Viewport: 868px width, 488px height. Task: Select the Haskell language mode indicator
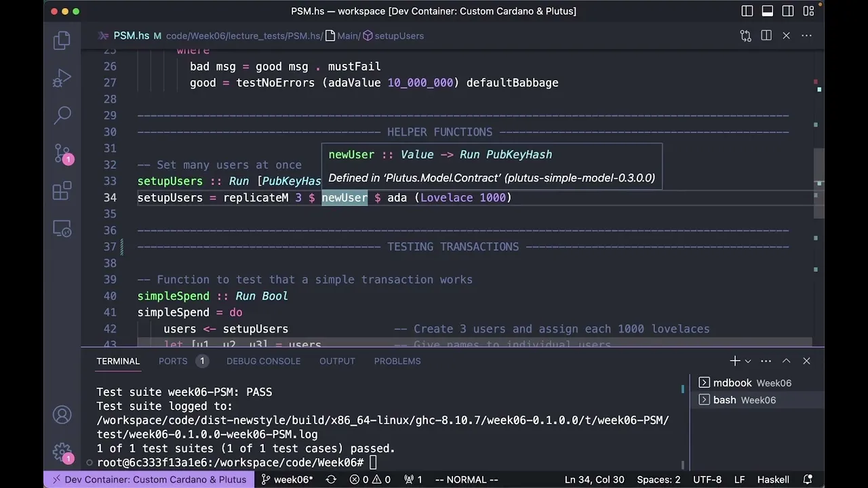point(773,479)
